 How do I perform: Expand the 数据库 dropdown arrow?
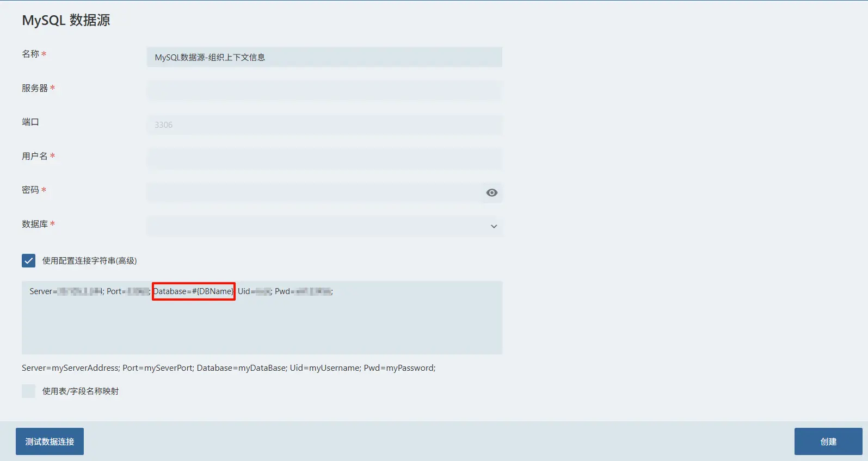coord(494,227)
